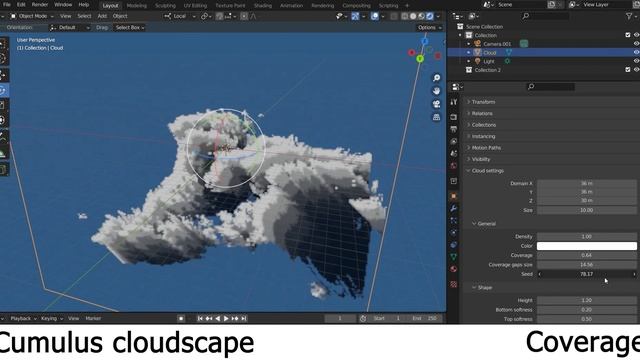
Task: Open the Object Constraints properties tab icon
Action: click(x=453, y=245)
